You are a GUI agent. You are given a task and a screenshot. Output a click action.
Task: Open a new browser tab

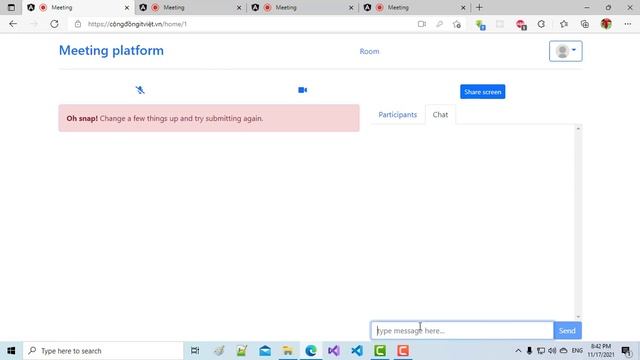(479, 7)
